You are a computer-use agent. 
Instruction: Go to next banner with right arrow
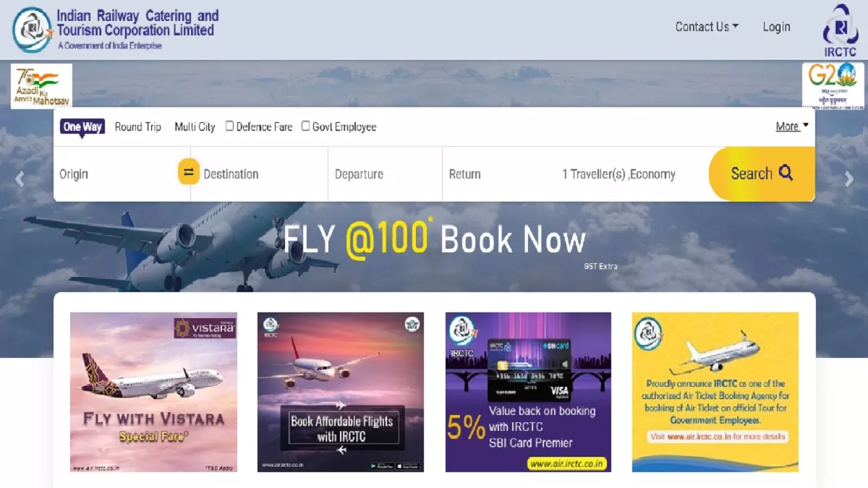849,179
